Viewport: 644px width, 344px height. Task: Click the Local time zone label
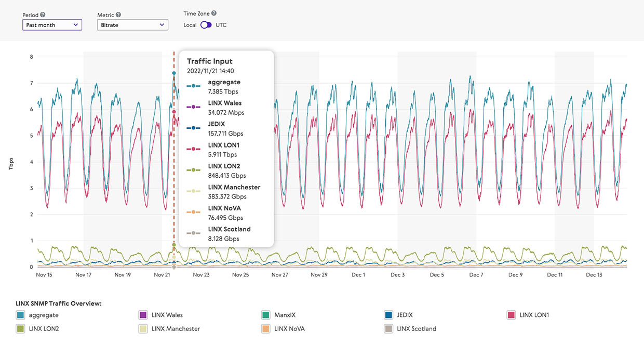click(x=190, y=25)
